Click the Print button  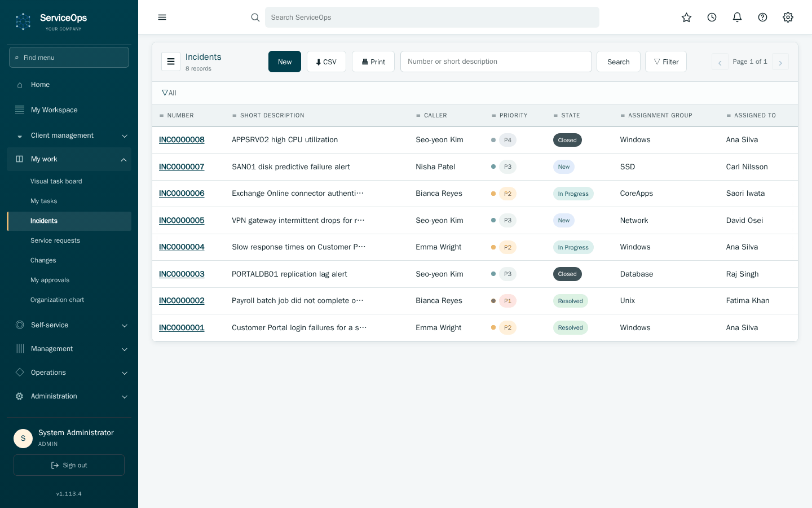[x=373, y=62]
